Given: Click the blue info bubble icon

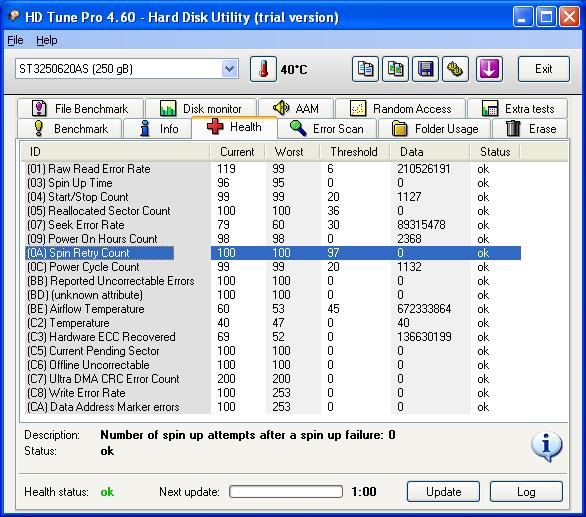Looking at the screenshot, I should (x=546, y=446).
